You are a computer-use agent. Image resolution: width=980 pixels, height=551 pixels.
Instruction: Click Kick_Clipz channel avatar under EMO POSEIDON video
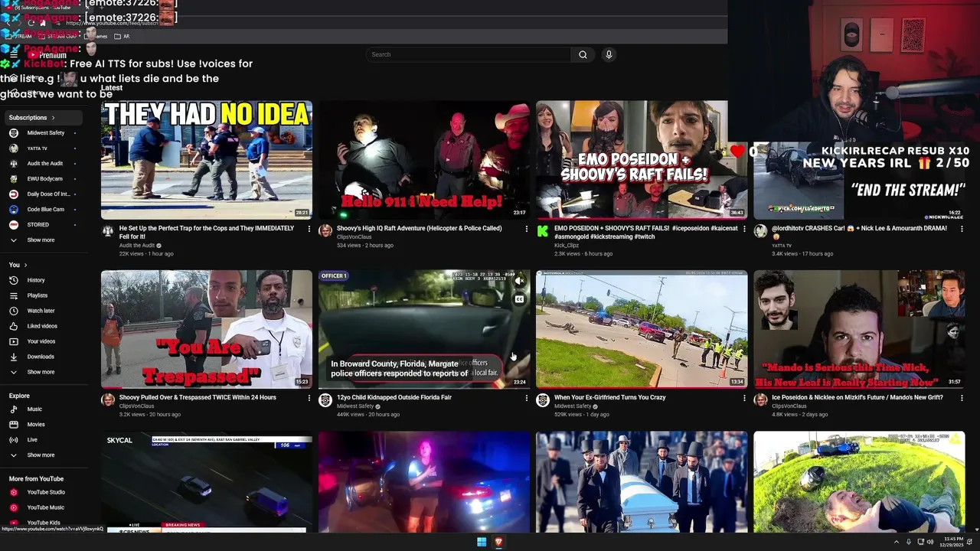tap(543, 231)
